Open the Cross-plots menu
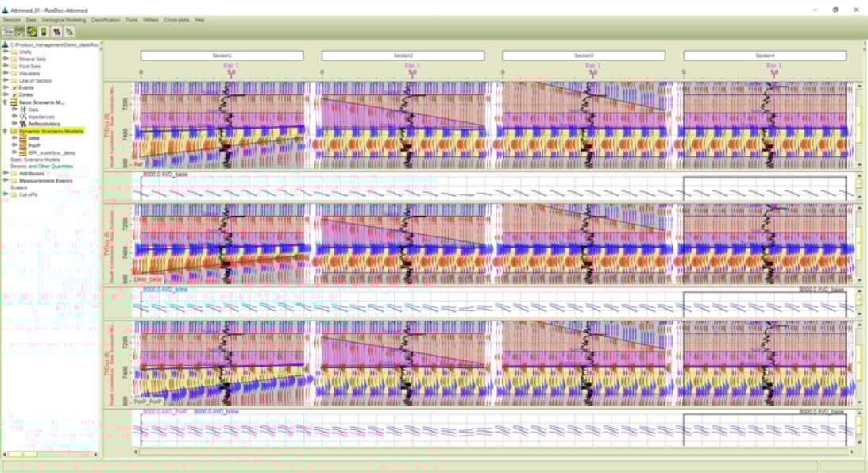Image resolution: width=868 pixels, height=473 pixels. click(x=176, y=19)
